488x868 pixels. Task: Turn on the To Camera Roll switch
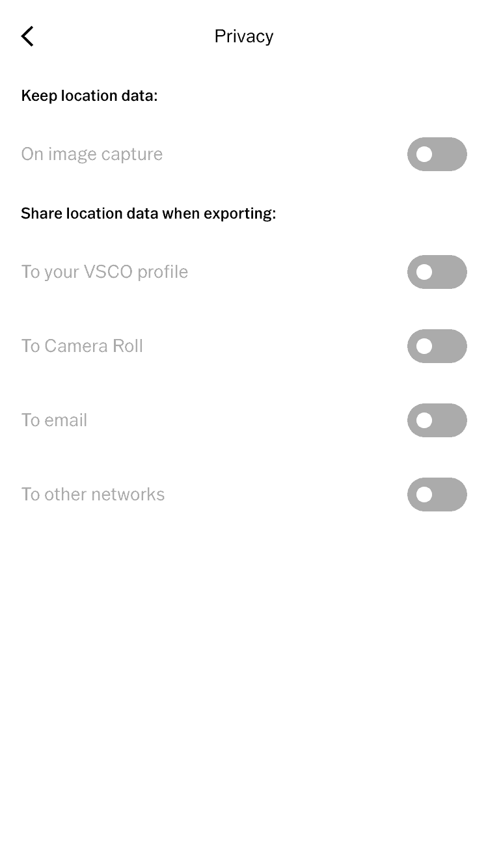point(437,346)
